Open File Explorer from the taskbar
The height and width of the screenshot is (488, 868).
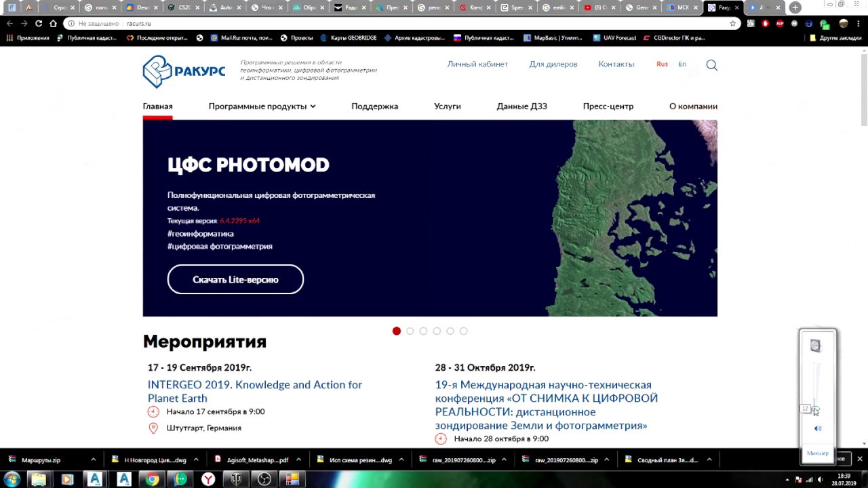tap(39, 479)
